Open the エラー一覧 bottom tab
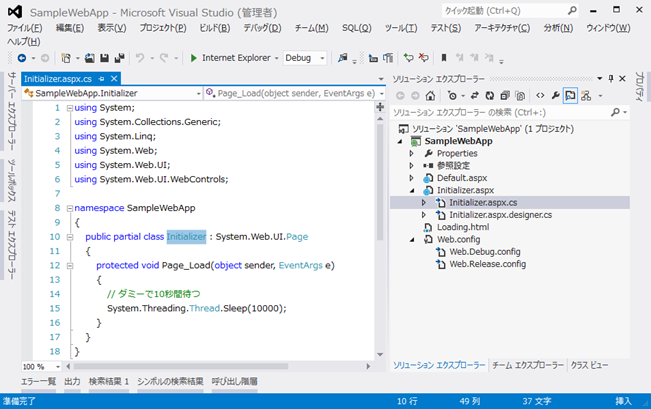Screen dimensions: 651x409 click(39, 381)
